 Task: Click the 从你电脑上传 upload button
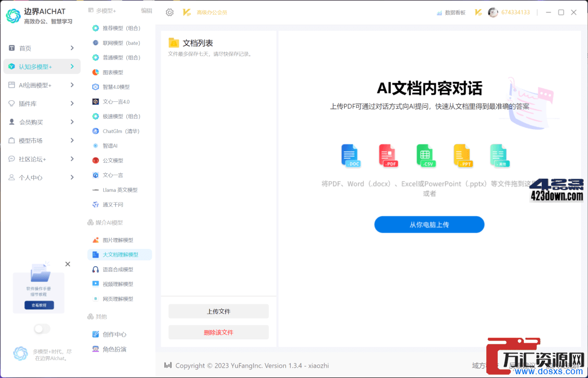(x=429, y=224)
